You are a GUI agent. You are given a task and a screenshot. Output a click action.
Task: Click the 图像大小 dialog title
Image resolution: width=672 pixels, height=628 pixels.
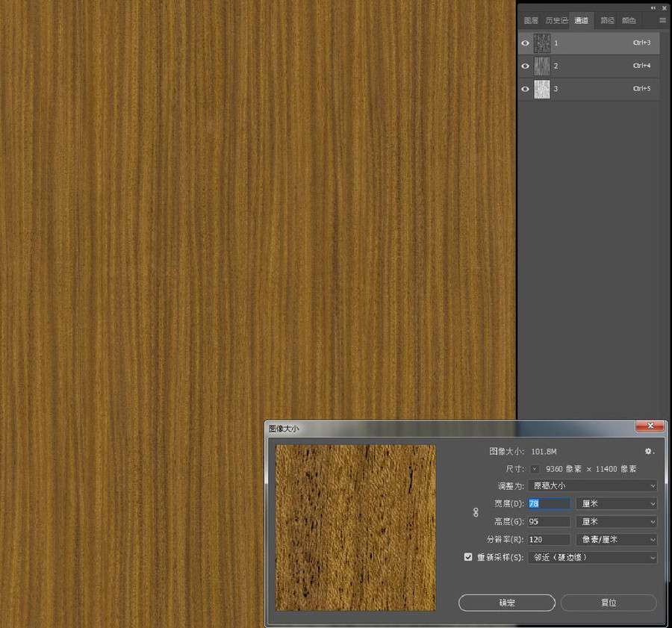pos(284,429)
